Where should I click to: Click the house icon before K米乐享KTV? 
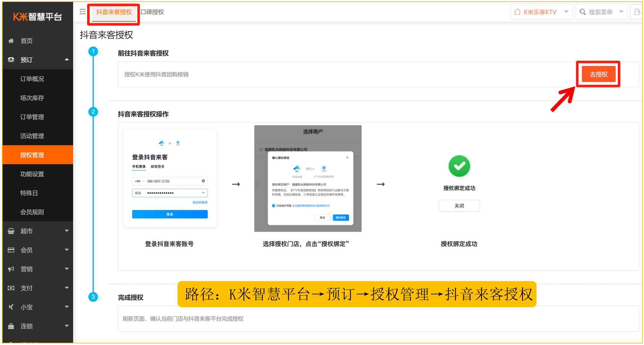[517, 12]
